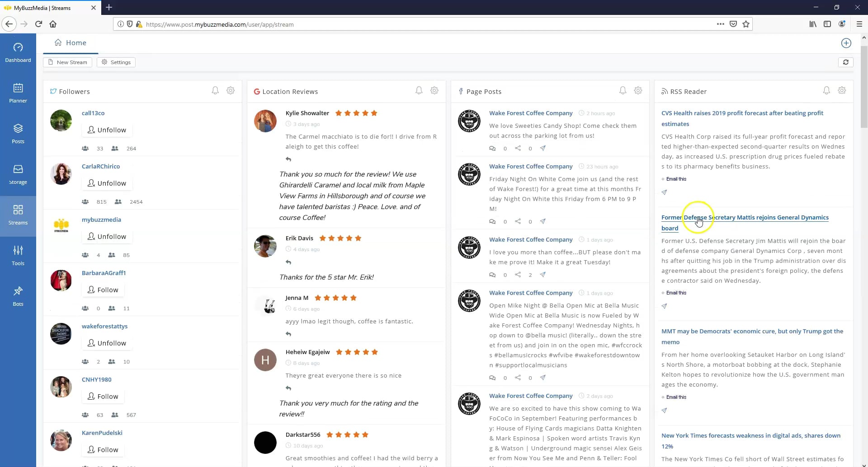This screenshot has height=467, width=868.
Task: Email the MMT economic article
Action: tap(676, 397)
